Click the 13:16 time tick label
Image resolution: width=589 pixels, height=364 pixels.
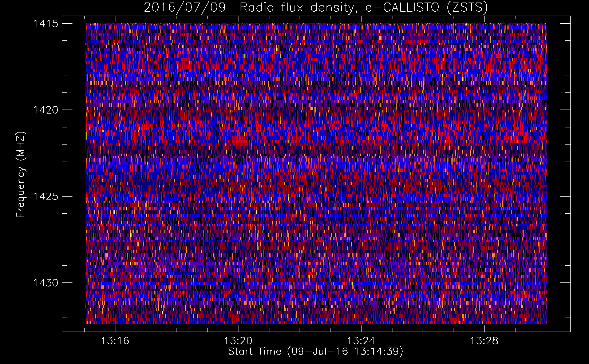click(x=115, y=341)
